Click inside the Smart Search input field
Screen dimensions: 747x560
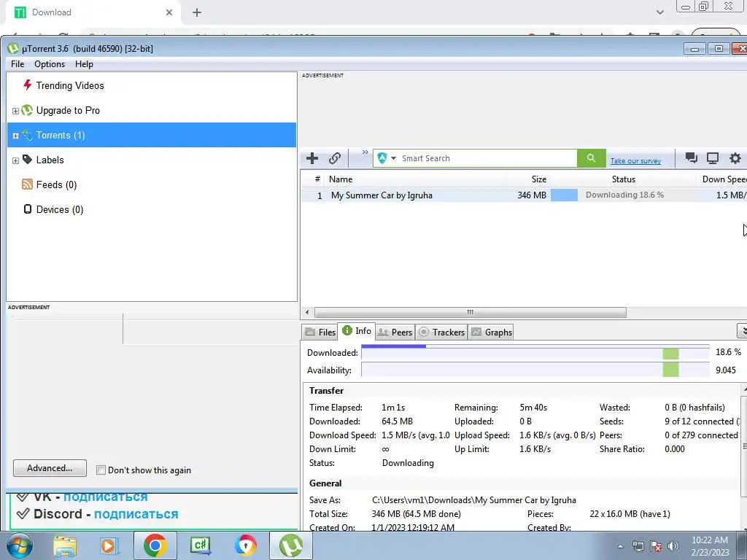pos(487,158)
